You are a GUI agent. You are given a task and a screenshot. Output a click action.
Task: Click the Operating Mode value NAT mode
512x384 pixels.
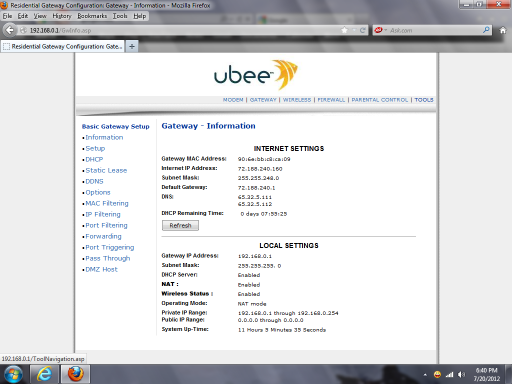point(252,304)
